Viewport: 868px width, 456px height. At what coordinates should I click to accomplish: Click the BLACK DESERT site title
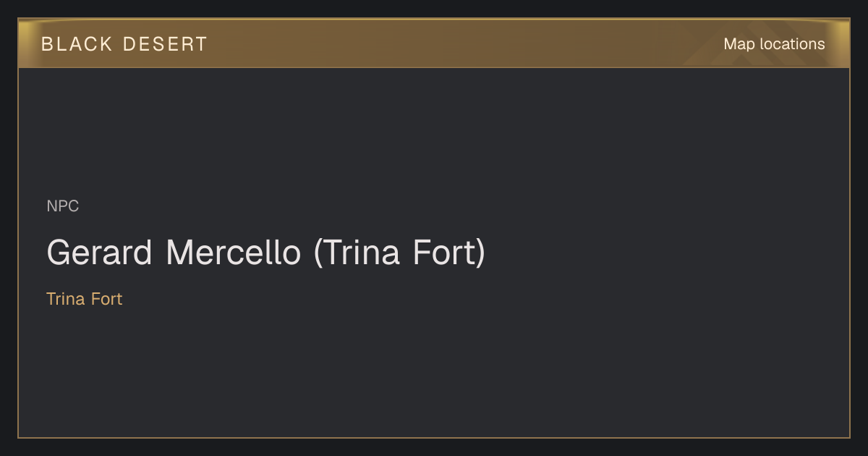click(x=124, y=44)
